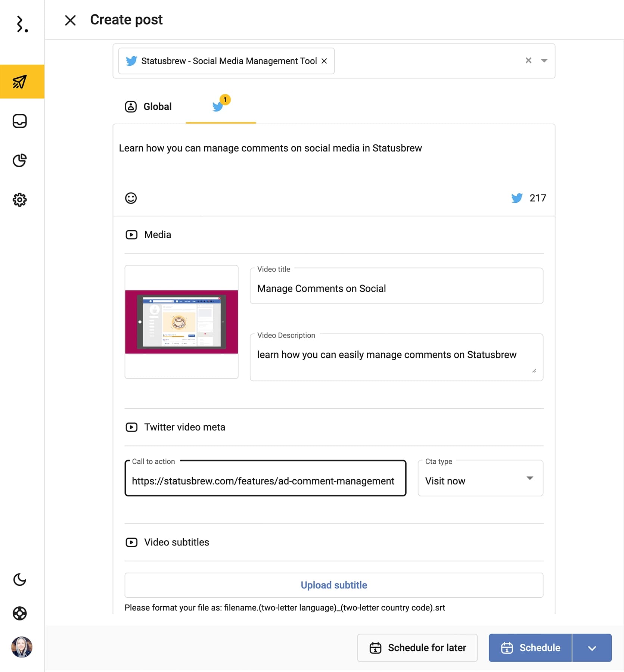Clear all selected profiles
624x672 pixels.
click(528, 60)
